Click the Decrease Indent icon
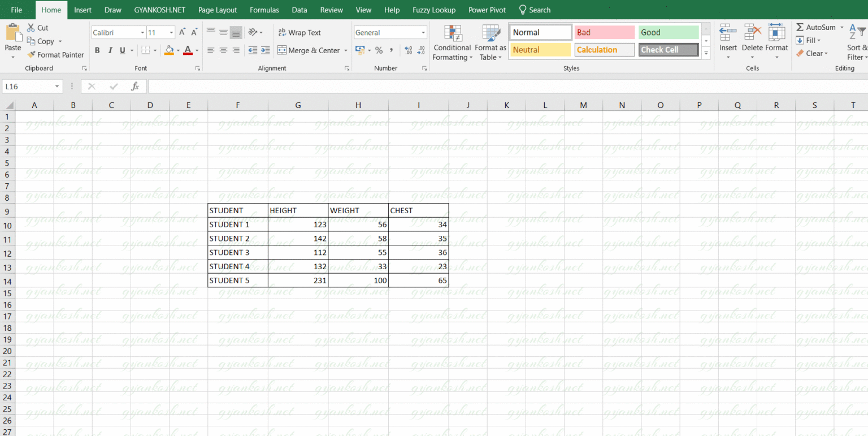 [x=252, y=50]
